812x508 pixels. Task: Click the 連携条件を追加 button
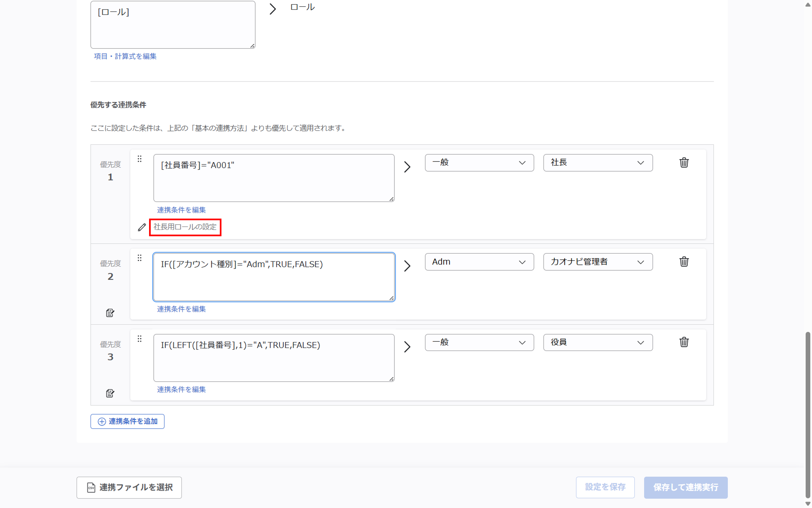tap(128, 421)
